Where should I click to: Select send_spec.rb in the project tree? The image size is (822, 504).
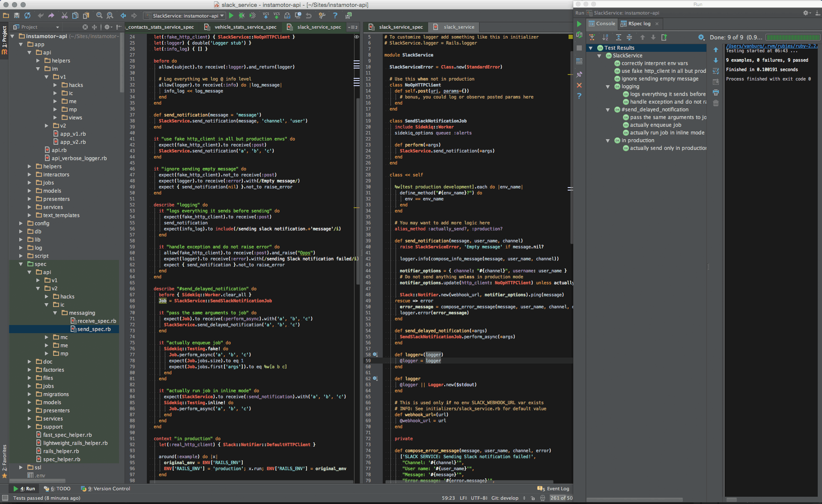point(94,329)
